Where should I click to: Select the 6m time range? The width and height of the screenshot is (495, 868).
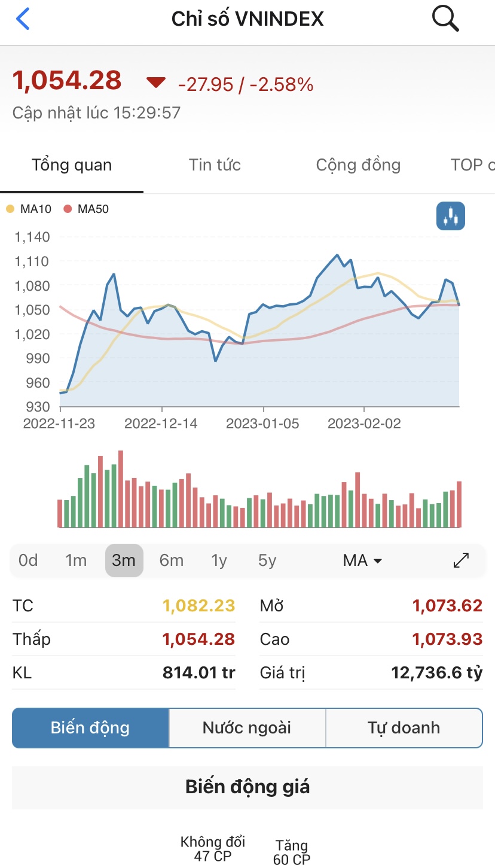[171, 561]
